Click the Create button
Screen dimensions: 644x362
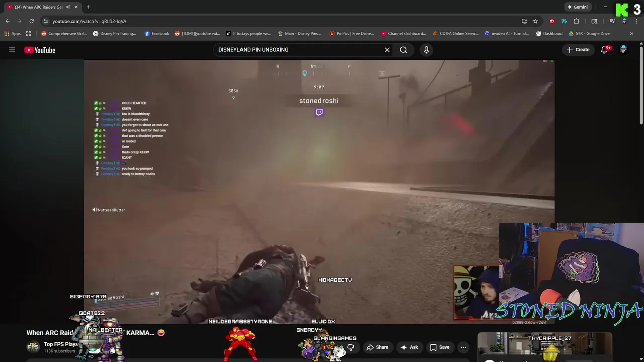(578, 50)
